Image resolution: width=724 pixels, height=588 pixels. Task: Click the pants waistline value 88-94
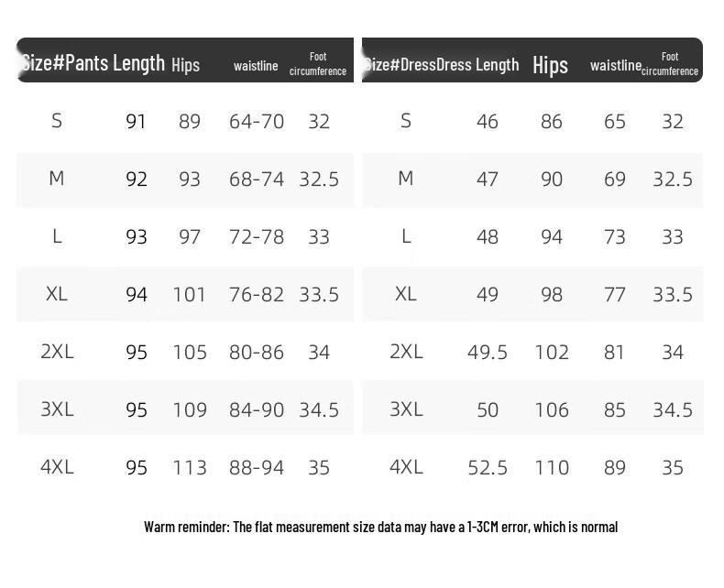(257, 467)
